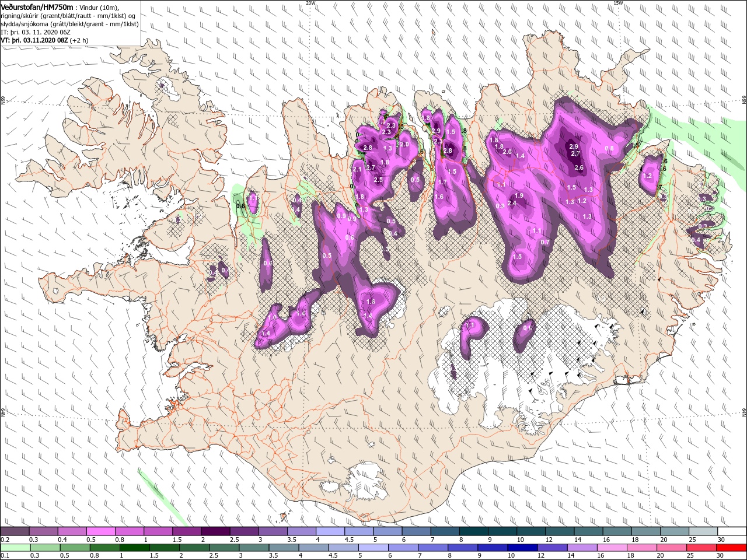Pick the darkest purple 2 swatch in upper legend
The height and width of the screenshot is (560, 747).
(215, 531)
